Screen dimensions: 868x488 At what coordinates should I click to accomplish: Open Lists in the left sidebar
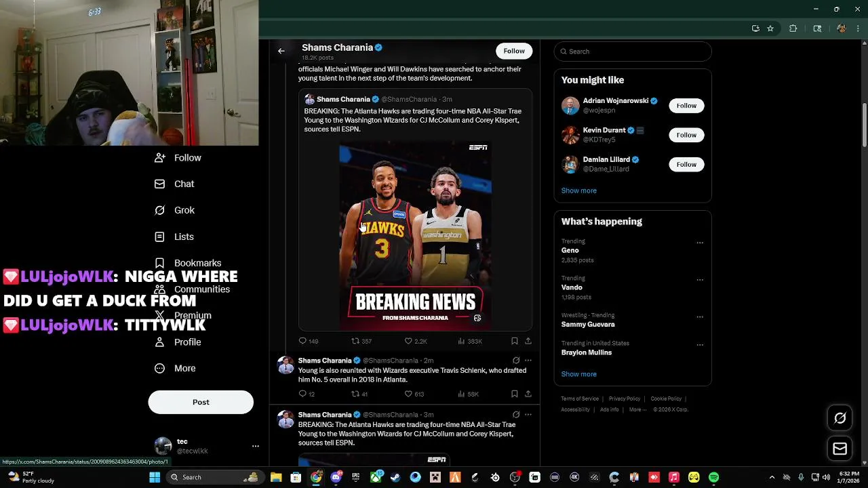tap(174, 237)
